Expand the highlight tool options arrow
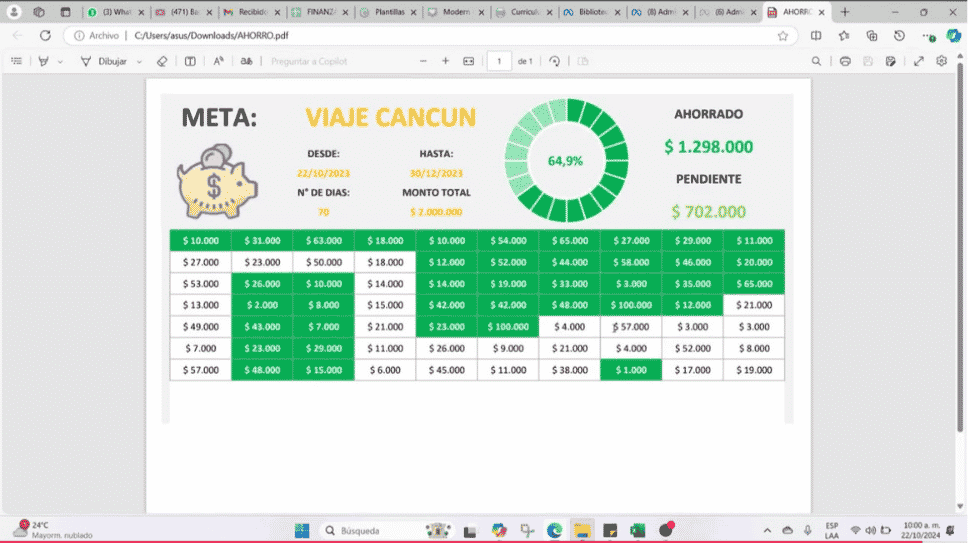Screen dimensions: 968x543 tap(60, 62)
